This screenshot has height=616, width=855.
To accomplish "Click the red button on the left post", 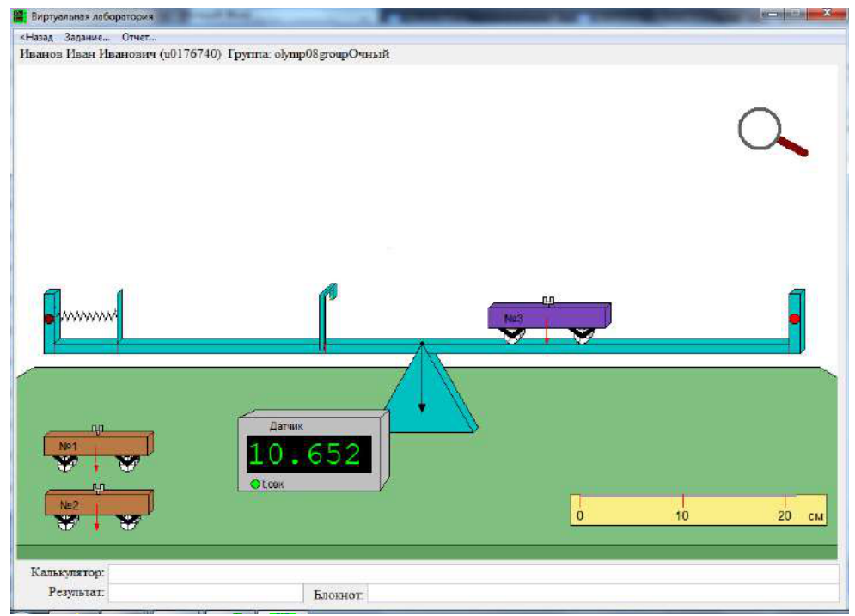I will [49, 319].
